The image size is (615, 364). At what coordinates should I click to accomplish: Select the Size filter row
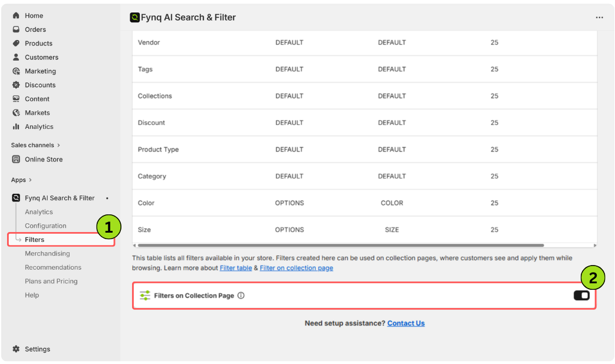pos(364,230)
